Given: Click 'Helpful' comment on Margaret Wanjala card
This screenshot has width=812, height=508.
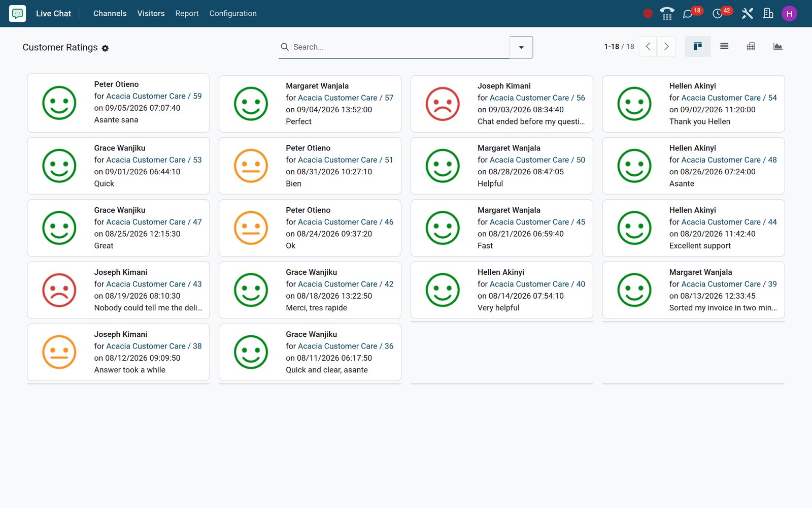Looking at the screenshot, I should 490,183.
